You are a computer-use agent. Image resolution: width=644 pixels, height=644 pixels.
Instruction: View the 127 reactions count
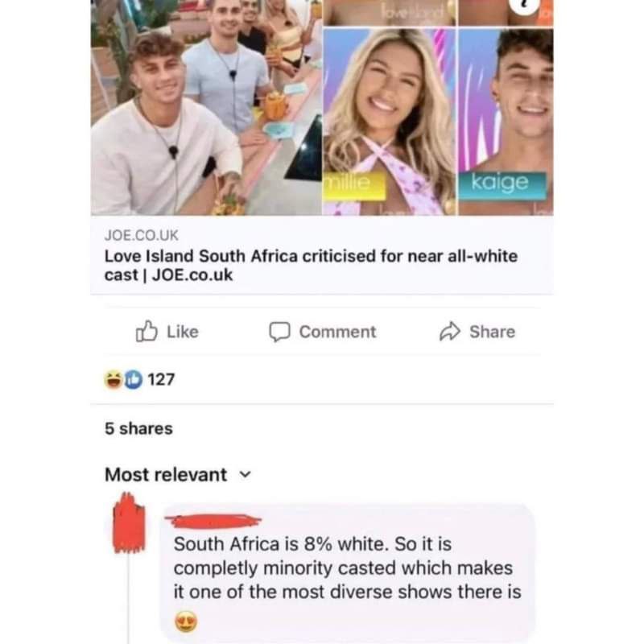162,379
